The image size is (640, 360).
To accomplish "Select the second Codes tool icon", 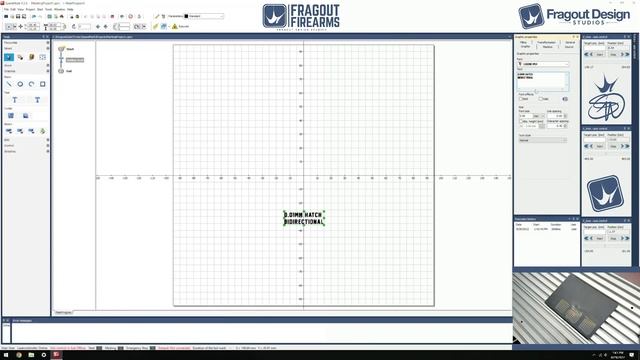I will click(x=26, y=116).
